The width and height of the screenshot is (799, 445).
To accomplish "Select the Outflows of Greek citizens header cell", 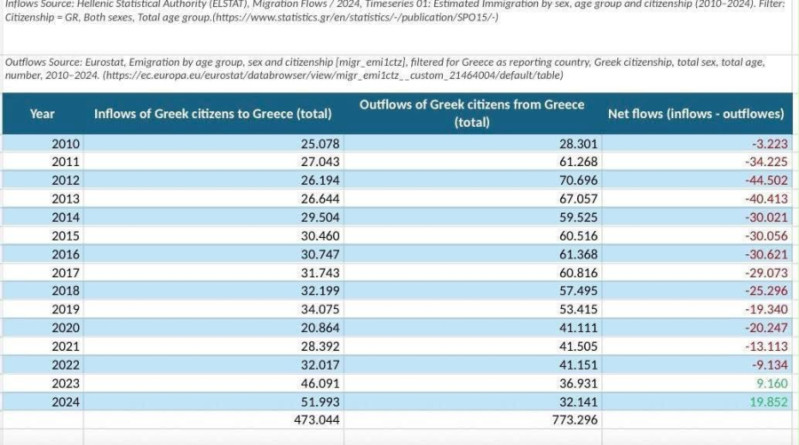I will point(472,114).
